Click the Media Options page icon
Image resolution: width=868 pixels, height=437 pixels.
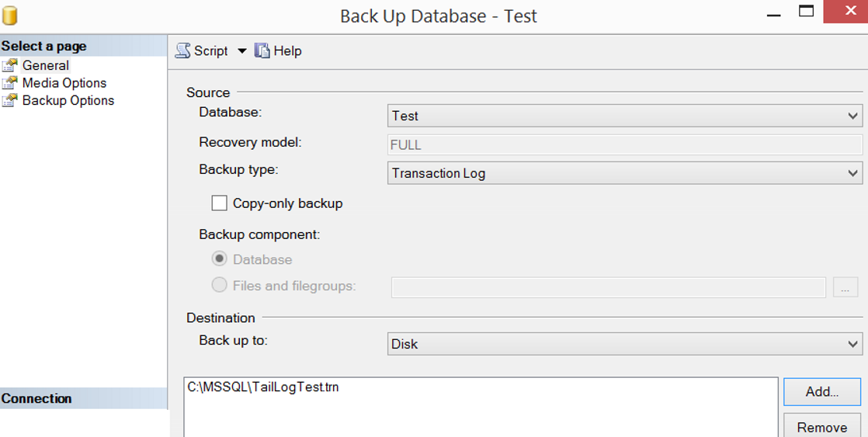click(x=9, y=83)
